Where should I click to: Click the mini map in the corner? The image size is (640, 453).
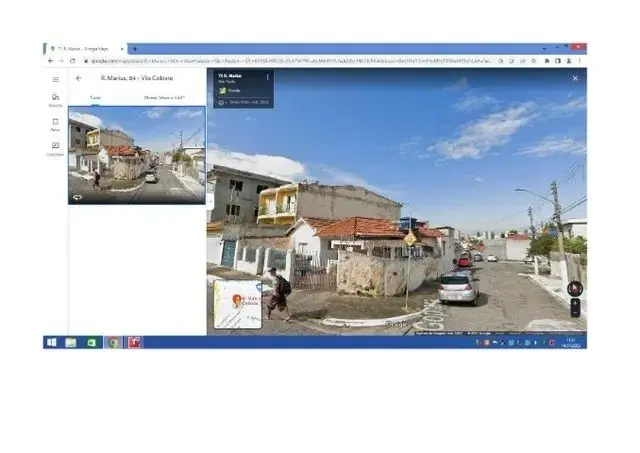click(x=237, y=304)
